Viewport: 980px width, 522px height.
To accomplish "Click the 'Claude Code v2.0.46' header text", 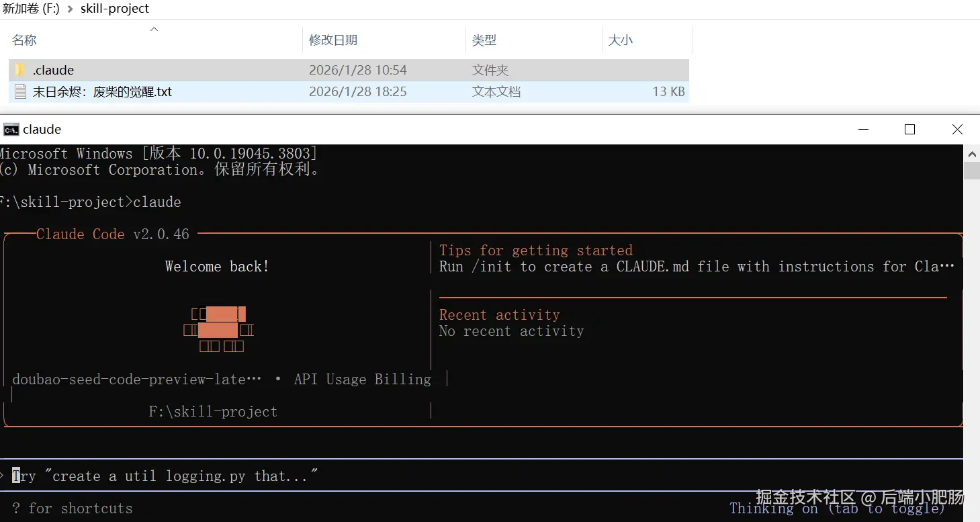I will (113, 234).
